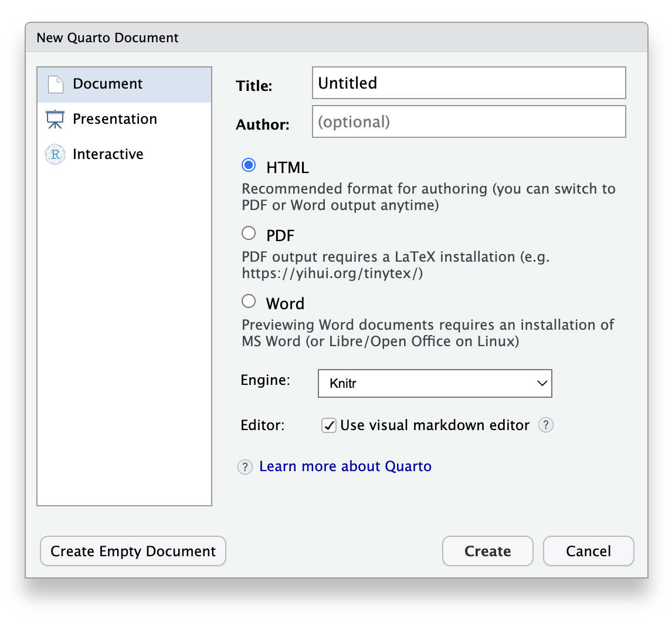The image size is (672, 619).
Task: Click the PDF label text
Action: click(280, 235)
